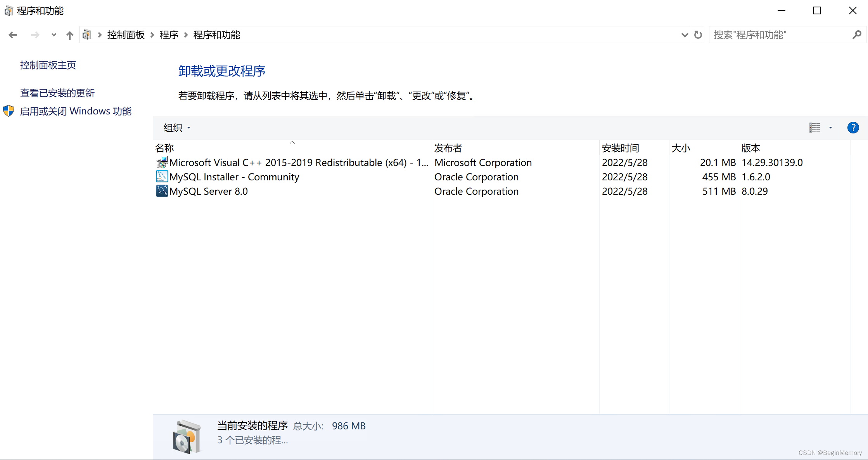Click the search magnifier icon
This screenshot has width=868, height=460.
point(857,35)
